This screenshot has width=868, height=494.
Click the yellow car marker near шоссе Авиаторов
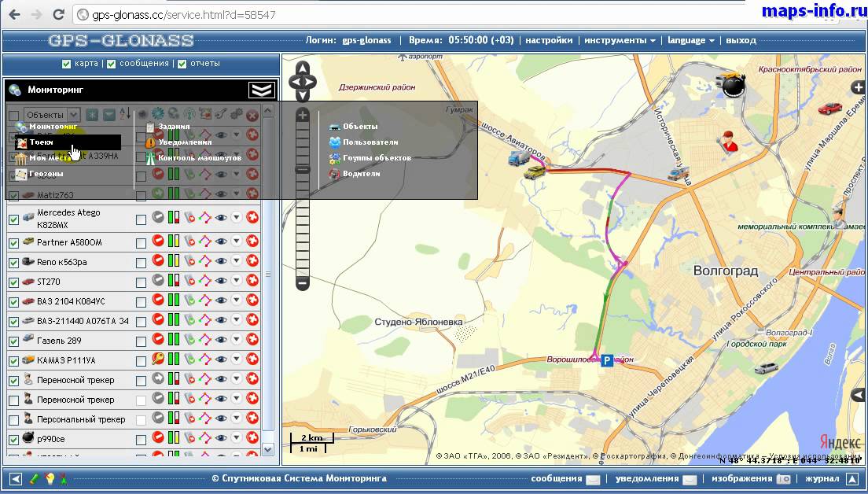(534, 173)
